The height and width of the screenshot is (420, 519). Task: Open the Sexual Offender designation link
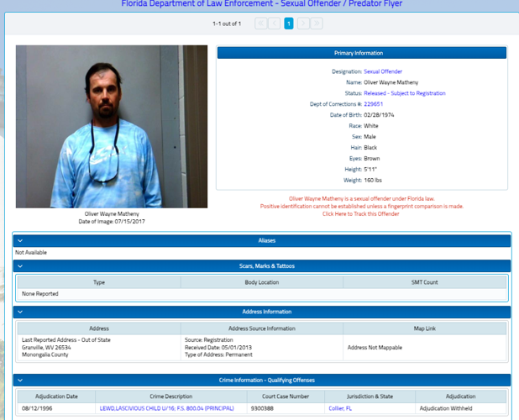383,71
